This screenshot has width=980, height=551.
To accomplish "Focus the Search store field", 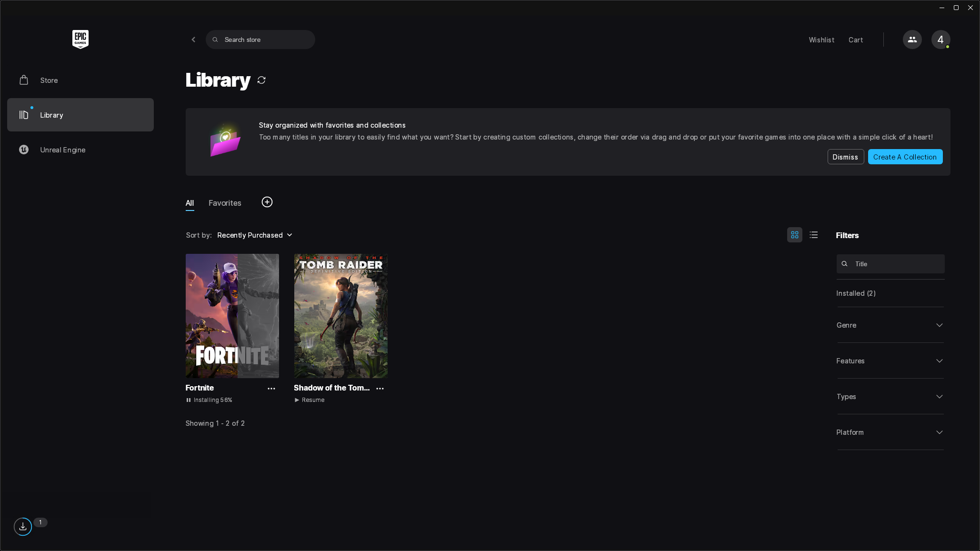I will click(260, 40).
